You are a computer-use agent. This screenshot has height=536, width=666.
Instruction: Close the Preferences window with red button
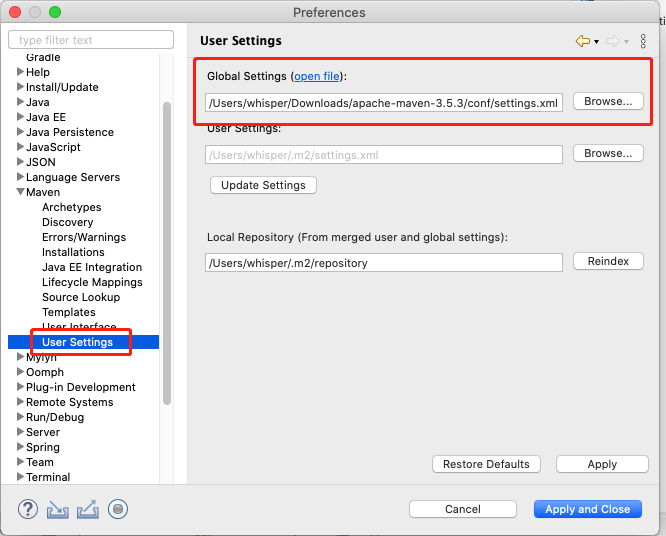15,12
